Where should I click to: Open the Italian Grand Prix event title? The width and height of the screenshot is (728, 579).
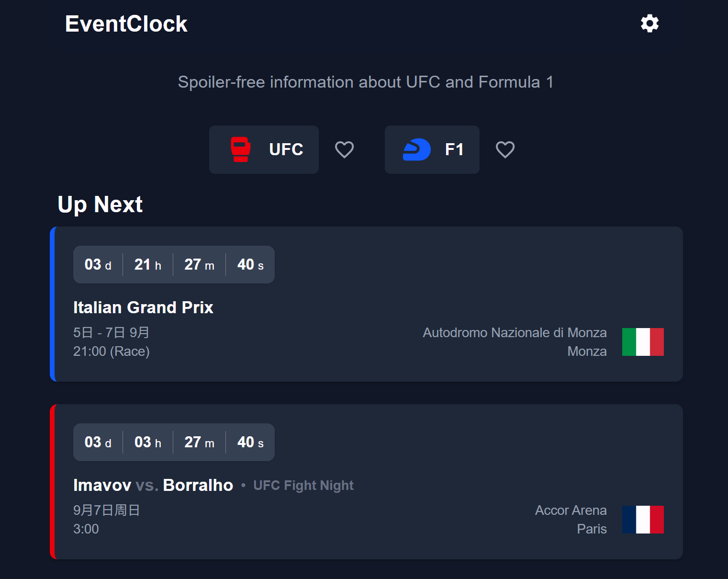[x=143, y=307]
